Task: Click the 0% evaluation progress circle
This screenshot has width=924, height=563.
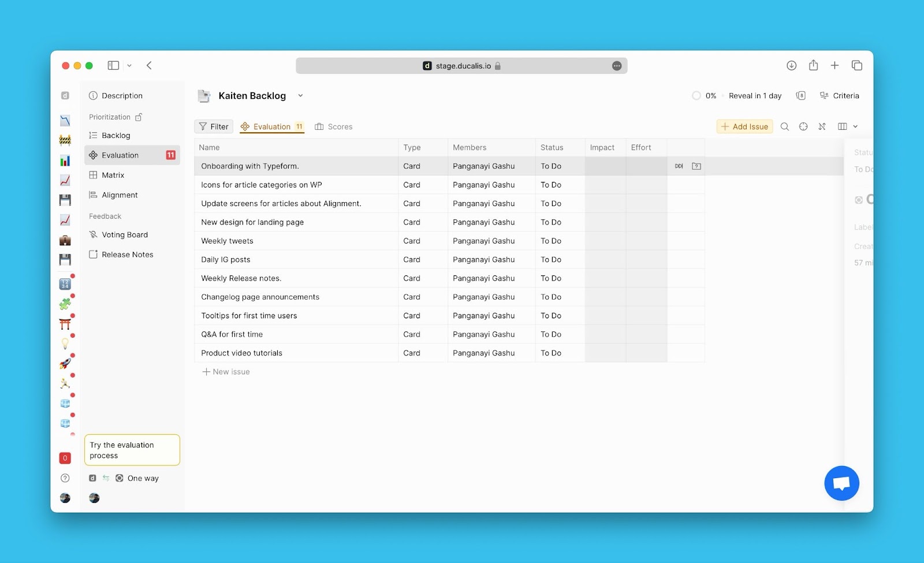Action: 696,96
